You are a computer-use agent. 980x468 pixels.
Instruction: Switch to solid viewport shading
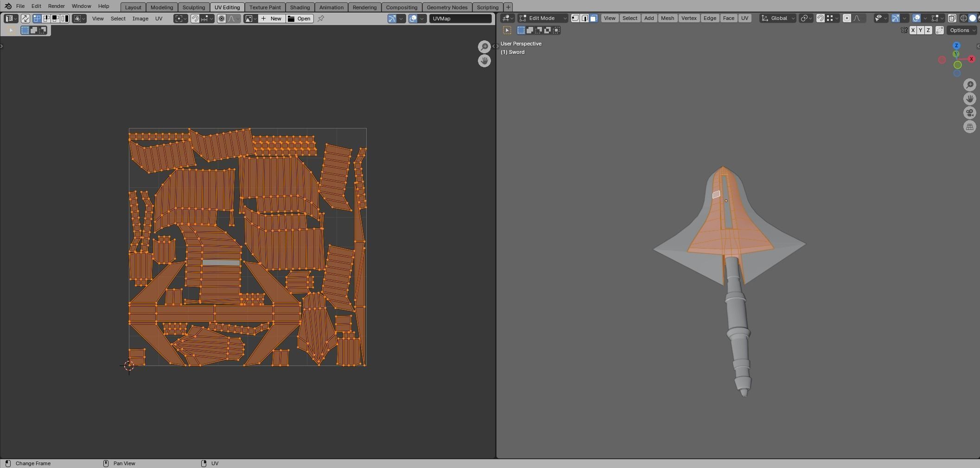click(973, 18)
